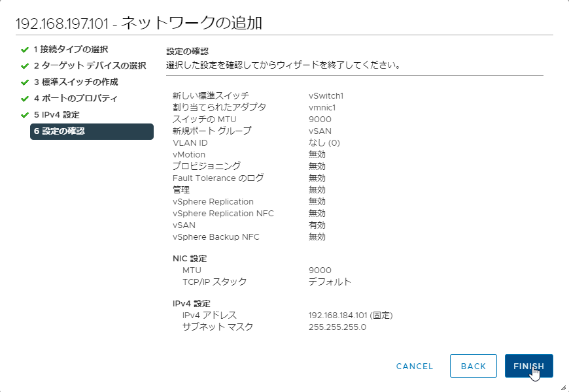
Task: Click green checkmark beside 標準スイッチの作成
Action: [x=25, y=82]
